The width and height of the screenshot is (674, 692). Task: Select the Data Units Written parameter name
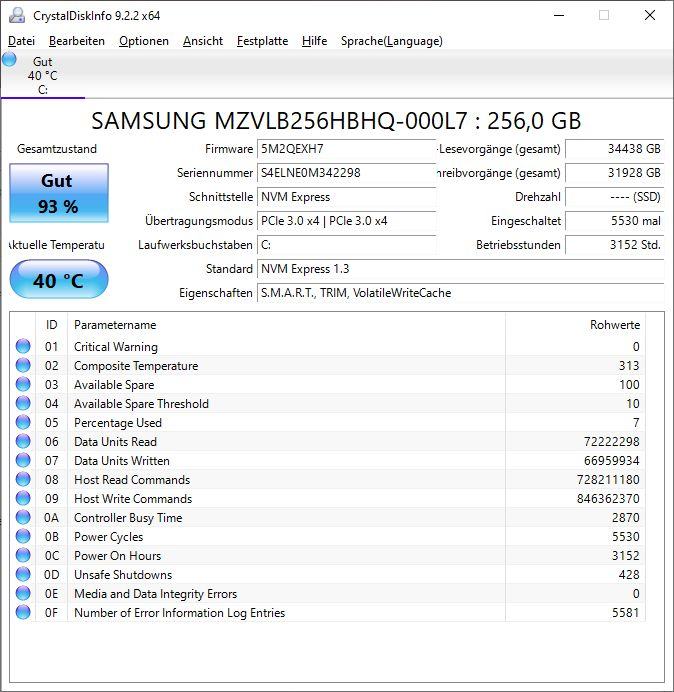[x=122, y=461]
